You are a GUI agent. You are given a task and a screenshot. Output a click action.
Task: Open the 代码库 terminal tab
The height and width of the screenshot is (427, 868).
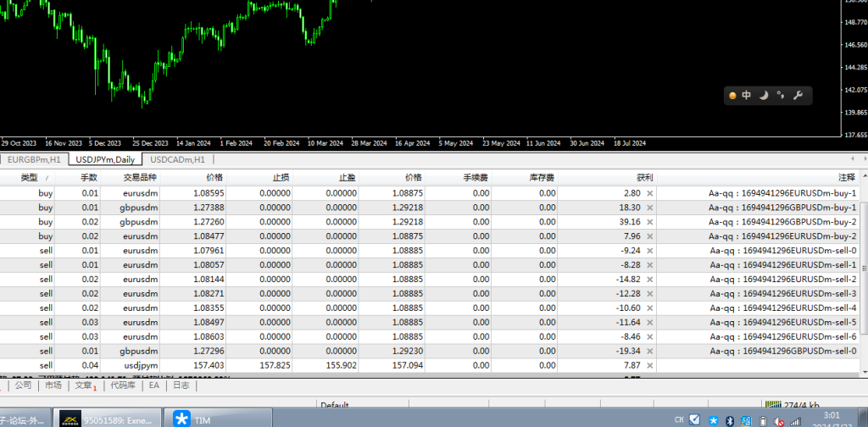pos(123,385)
